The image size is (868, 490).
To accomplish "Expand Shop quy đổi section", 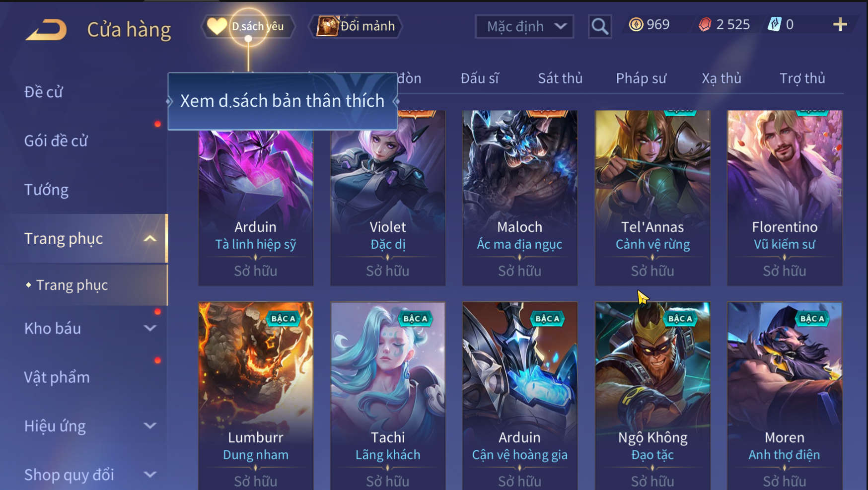I will (150, 475).
